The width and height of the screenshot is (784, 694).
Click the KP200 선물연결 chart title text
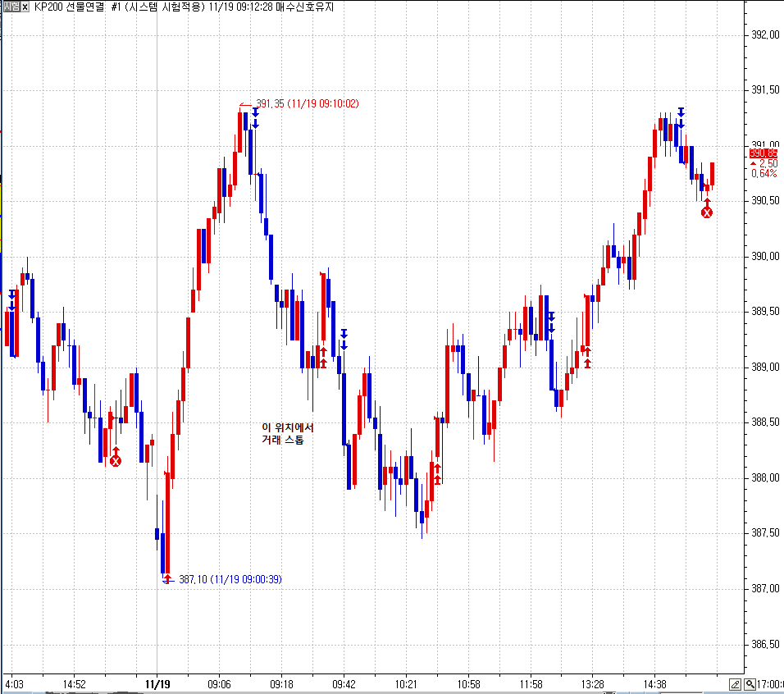click(70, 7)
